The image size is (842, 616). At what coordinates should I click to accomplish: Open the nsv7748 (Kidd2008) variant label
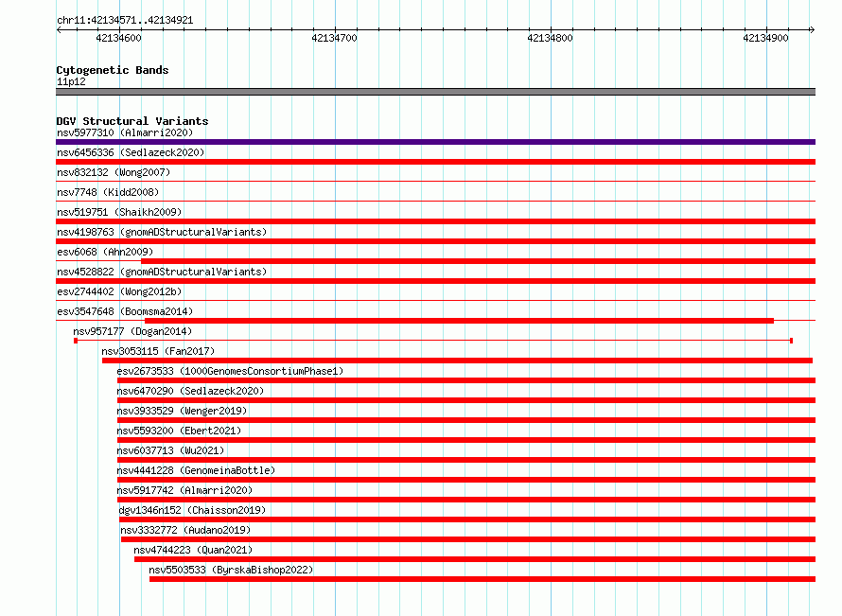pyautogui.click(x=108, y=192)
